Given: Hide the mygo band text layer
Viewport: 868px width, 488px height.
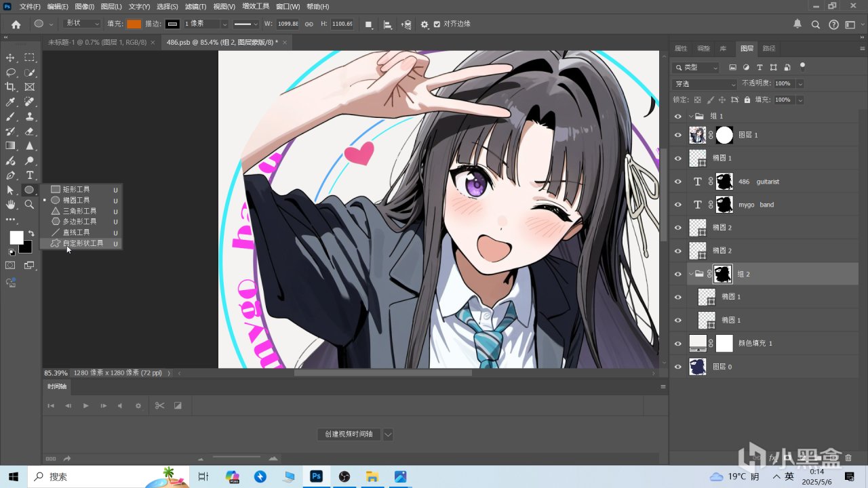Looking at the screenshot, I should [677, 205].
